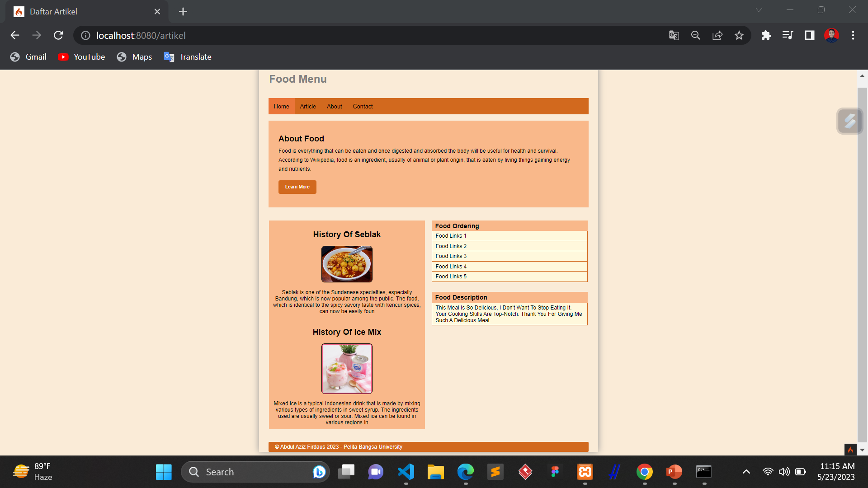Click the Learn More button
The height and width of the screenshot is (488, 868).
coord(297,187)
